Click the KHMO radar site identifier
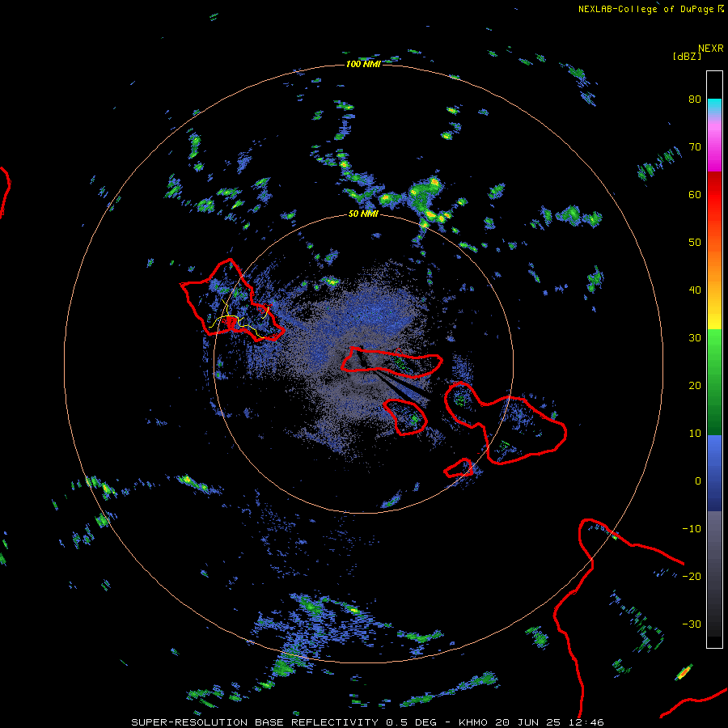This screenshot has height=728, width=728. (x=472, y=722)
